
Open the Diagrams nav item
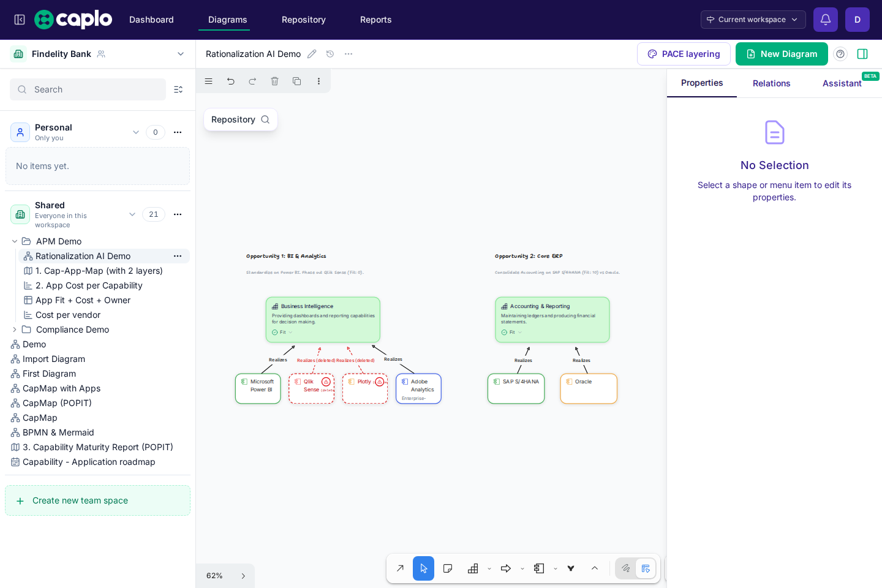pyautogui.click(x=228, y=20)
